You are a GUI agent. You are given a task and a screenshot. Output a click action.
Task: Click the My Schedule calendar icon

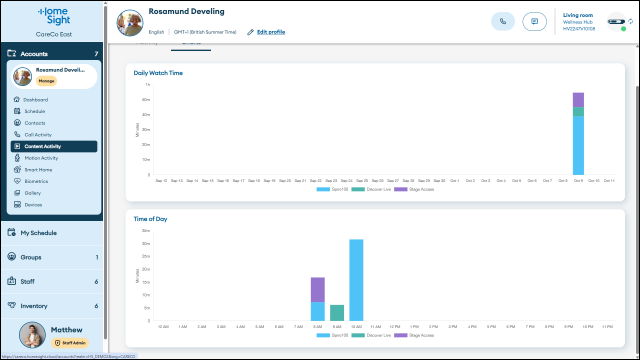point(11,232)
